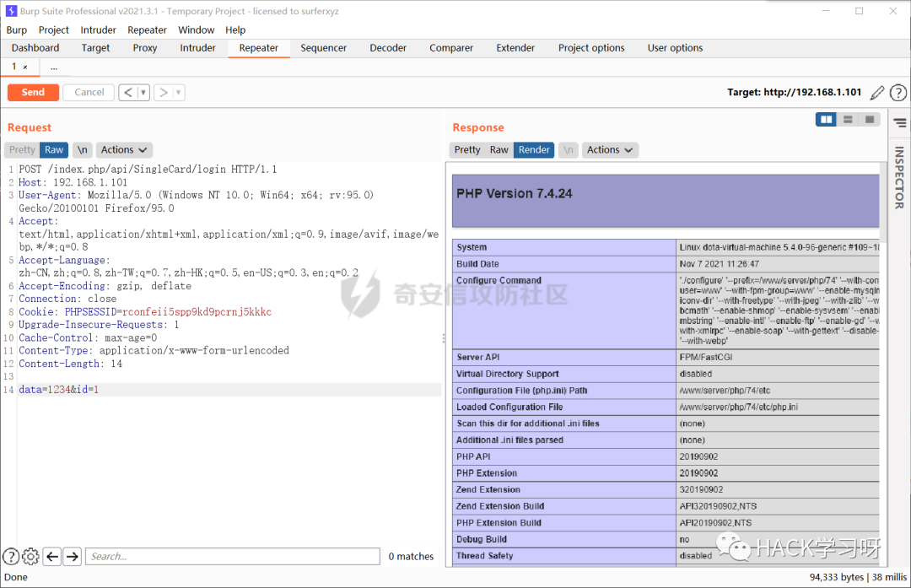This screenshot has height=588, width=911.
Task: Select combined single-pane layout icon
Action: coord(870,120)
